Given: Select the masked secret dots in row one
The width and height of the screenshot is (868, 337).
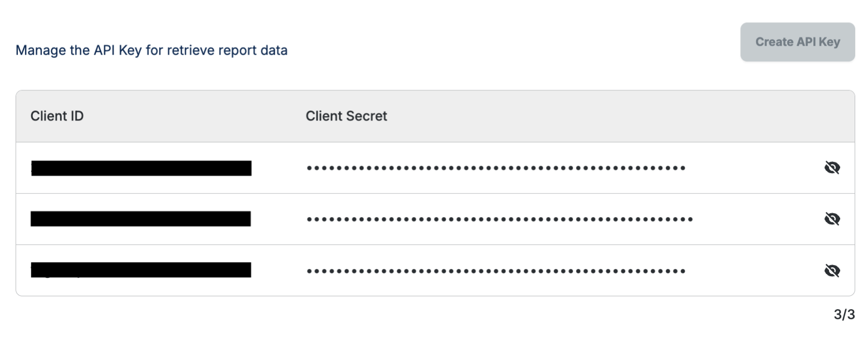Looking at the screenshot, I should (x=495, y=167).
